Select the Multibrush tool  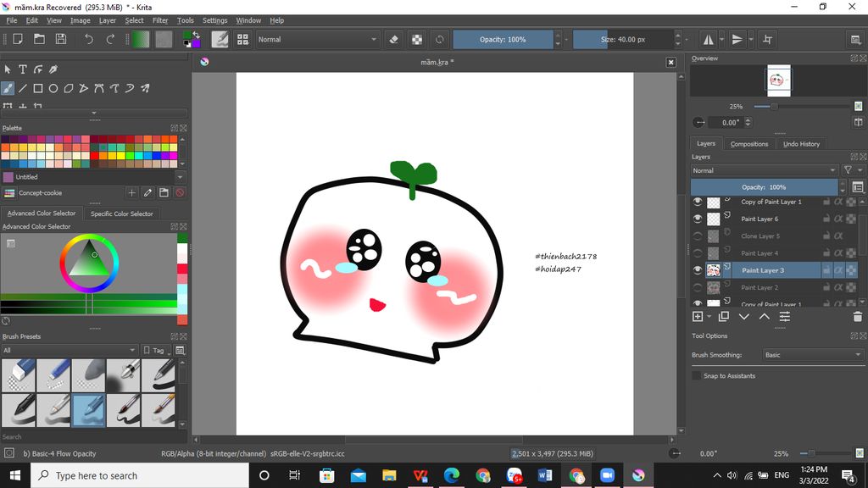[145, 88]
